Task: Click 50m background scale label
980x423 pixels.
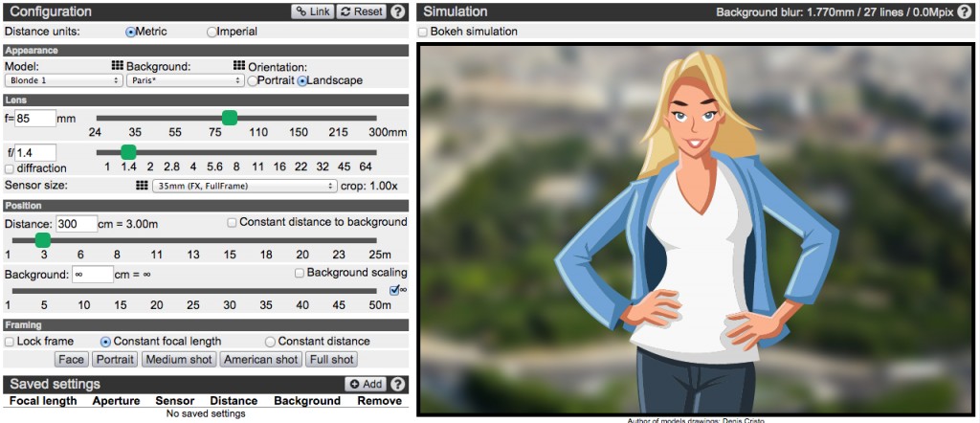Action: point(379,305)
